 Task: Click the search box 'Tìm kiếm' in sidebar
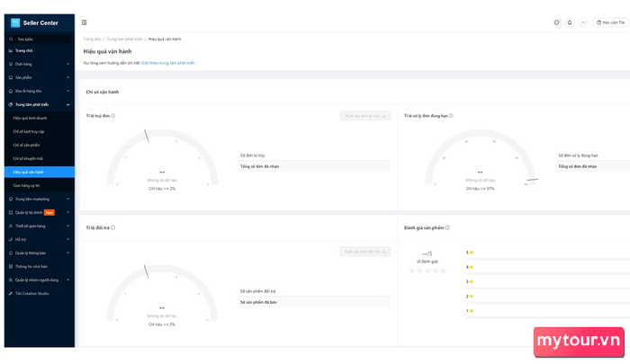(40, 40)
